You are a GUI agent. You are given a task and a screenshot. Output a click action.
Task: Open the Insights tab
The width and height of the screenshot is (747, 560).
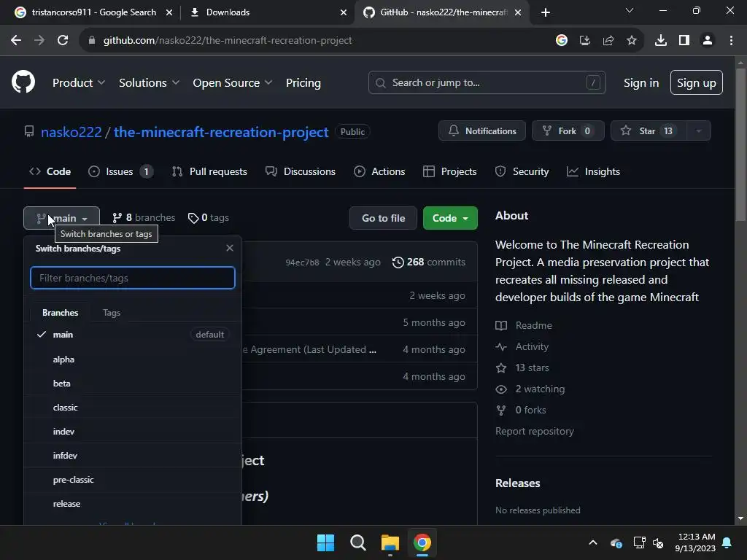click(594, 171)
